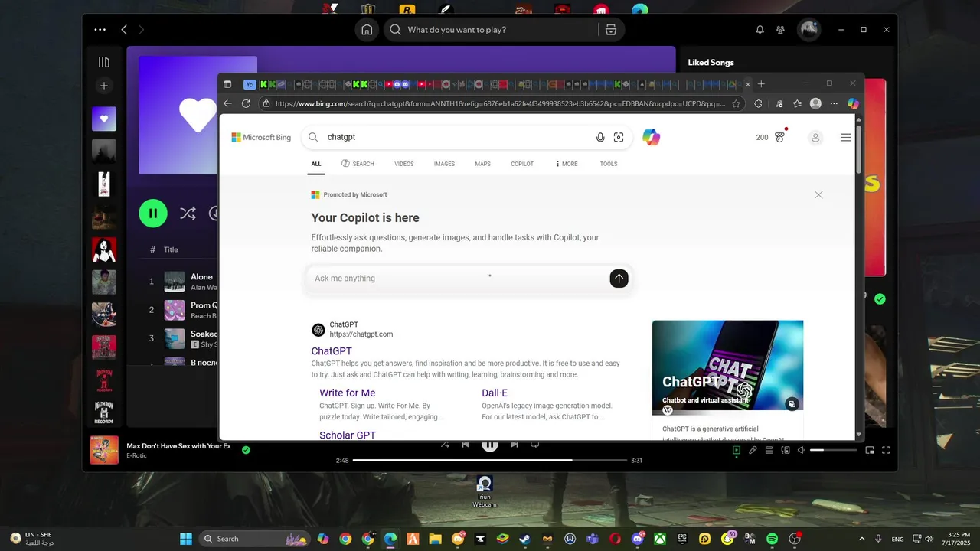Search using an image in Bing
This screenshot has height=551, width=980.
619,138
